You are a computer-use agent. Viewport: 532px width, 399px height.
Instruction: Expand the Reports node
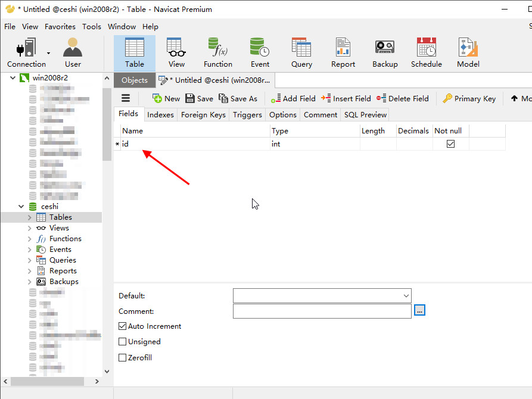(x=30, y=271)
